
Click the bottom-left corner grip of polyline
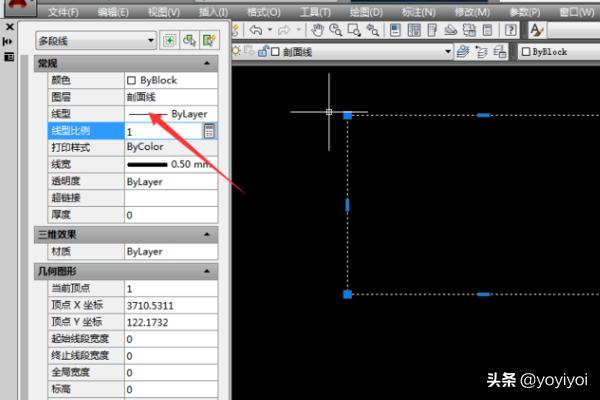[347, 294]
